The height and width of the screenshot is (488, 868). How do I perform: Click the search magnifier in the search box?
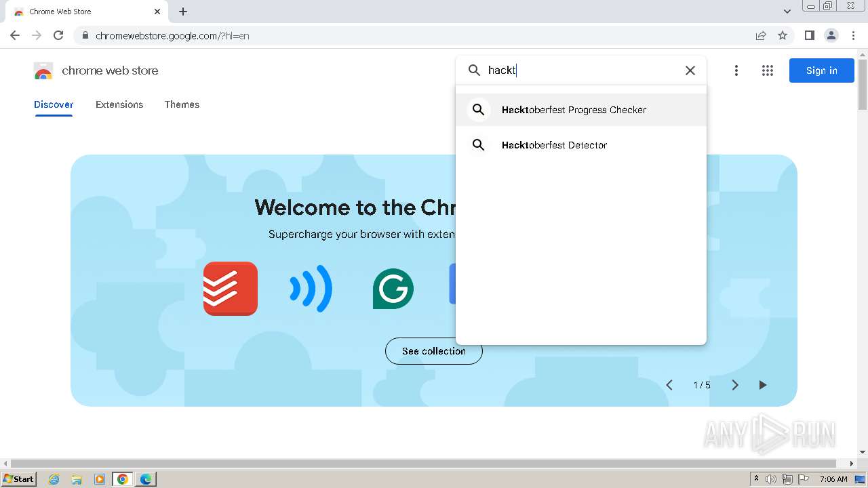click(x=475, y=70)
